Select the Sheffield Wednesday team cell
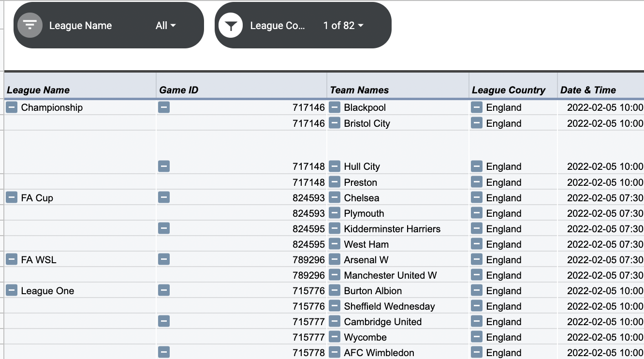The image size is (644, 359). [398, 306]
